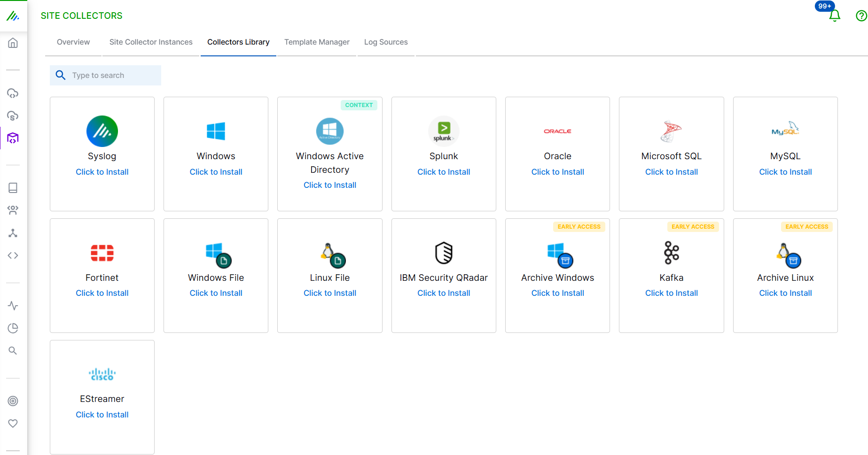Viewport: 868px width, 455px height.
Task: Click to Install under Archive Windows
Action: point(558,293)
